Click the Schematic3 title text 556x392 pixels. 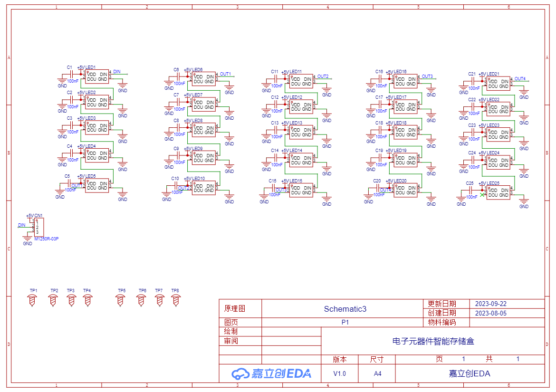click(345, 309)
